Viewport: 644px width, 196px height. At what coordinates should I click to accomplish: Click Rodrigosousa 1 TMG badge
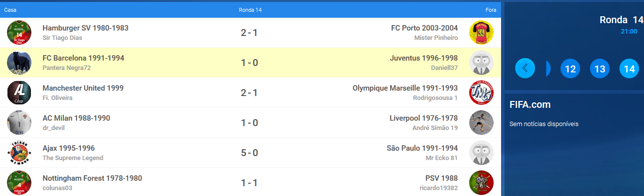481,93
